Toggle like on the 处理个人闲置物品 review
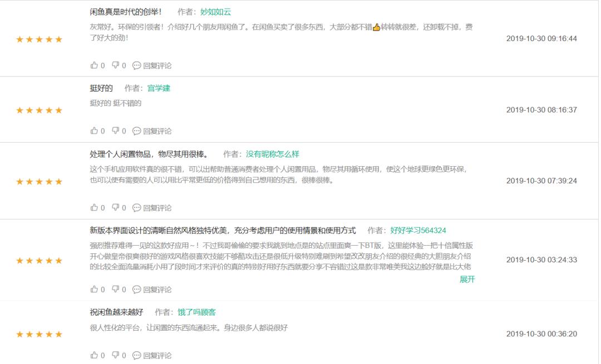The width and height of the screenshot is (601, 364). [95, 207]
